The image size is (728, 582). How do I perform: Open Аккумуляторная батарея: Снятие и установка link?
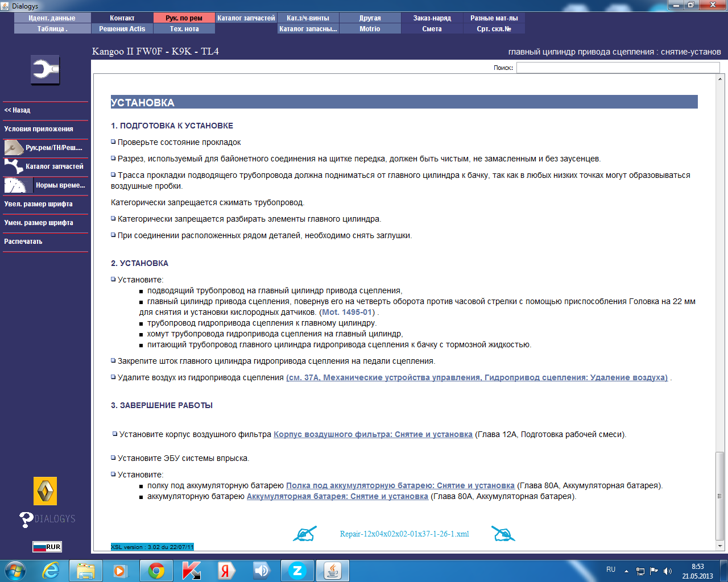[337, 496]
